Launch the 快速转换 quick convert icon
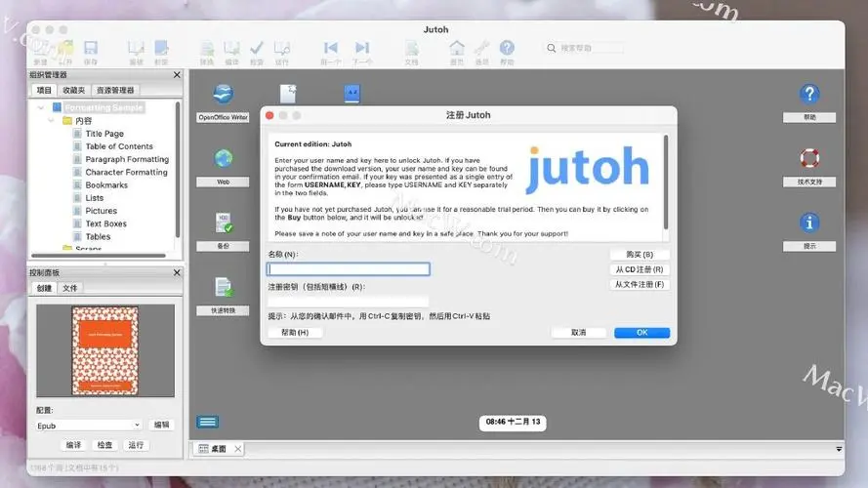 224,287
